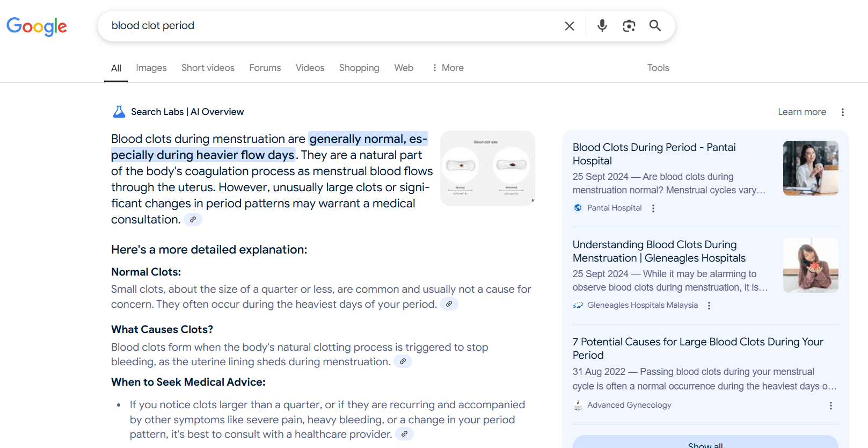Click the 'Search Labs | AI Overview' label
The image size is (868, 448).
click(187, 112)
